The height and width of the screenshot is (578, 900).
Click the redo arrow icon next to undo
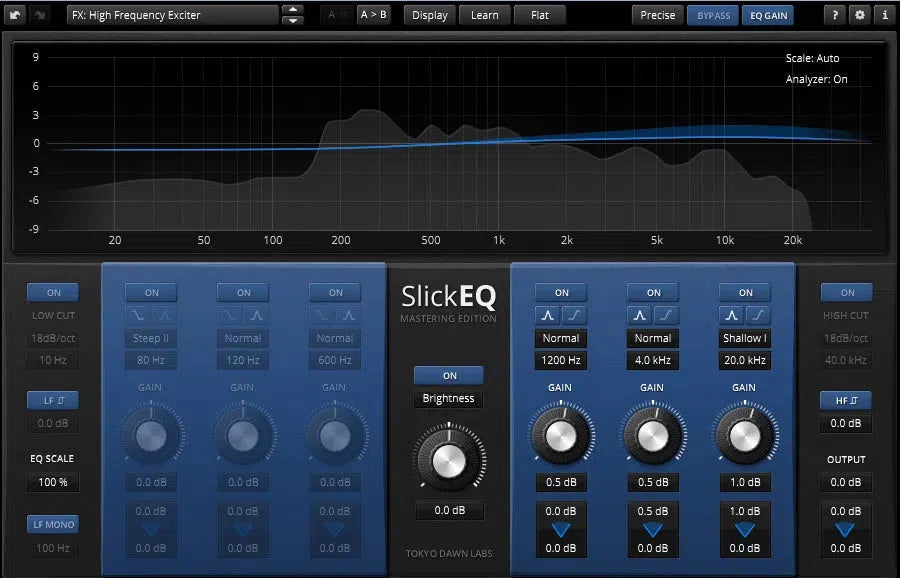point(38,15)
